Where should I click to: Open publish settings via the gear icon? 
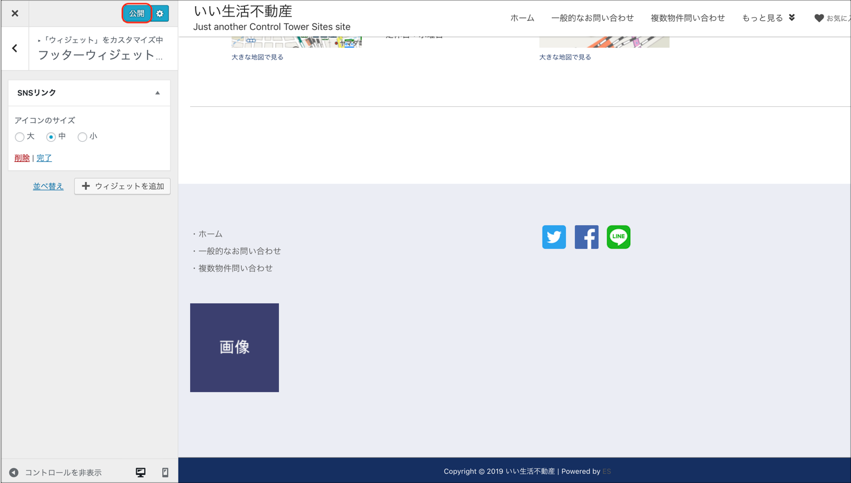tap(160, 14)
